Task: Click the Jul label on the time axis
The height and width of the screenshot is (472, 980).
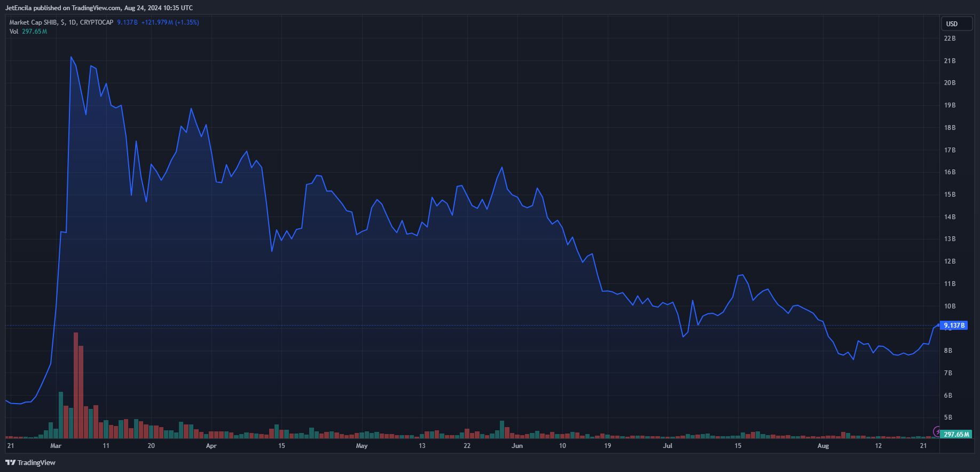Action: click(668, 446)
